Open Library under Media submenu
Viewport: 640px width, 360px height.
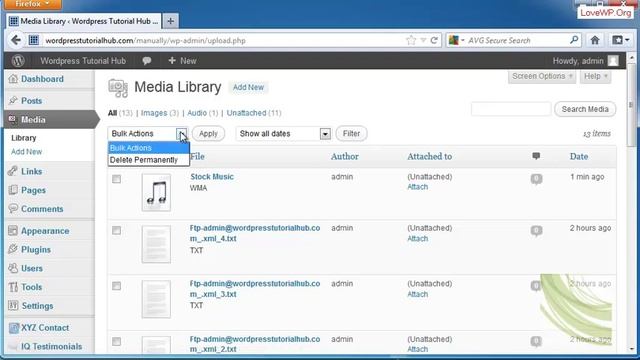pyautogui.click(x=24, y=138)
